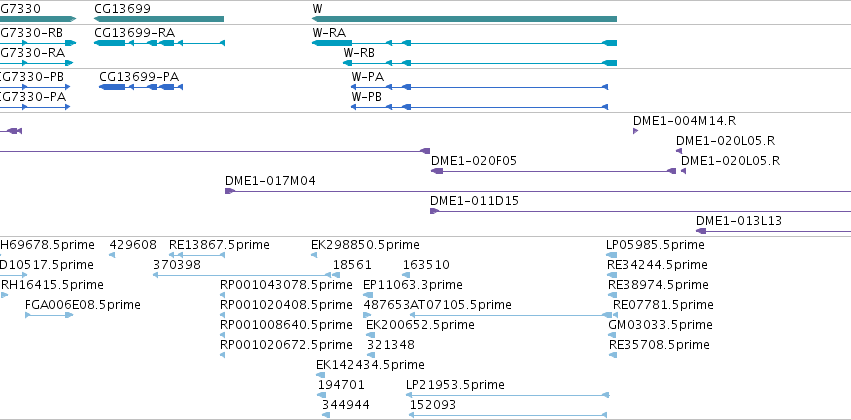Image resolution: width=851 pixels, height=420 pixels.
Task: Select the CG13699-PA protein label
Action: pos(139,77)
